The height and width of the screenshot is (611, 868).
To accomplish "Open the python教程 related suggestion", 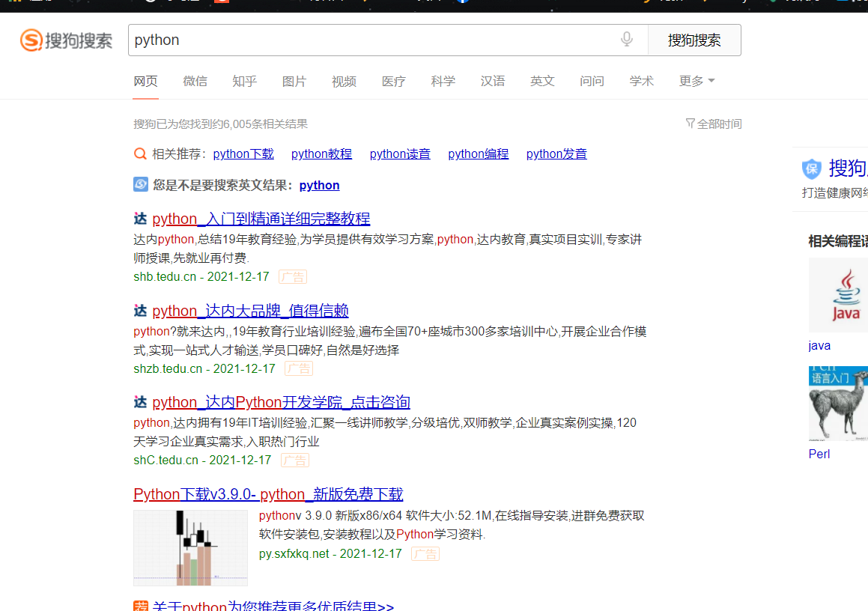I will 321,153.
